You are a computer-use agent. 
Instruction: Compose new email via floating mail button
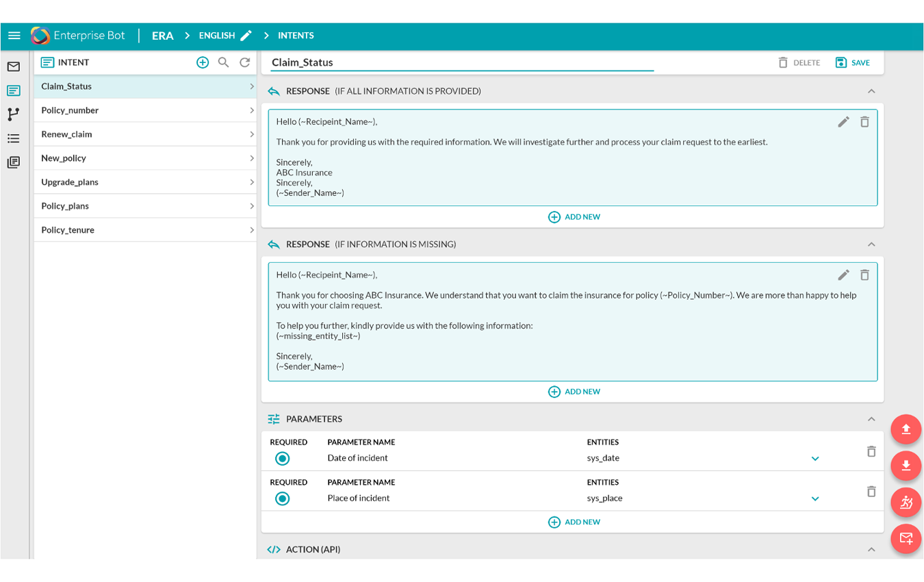pos(906,539)
